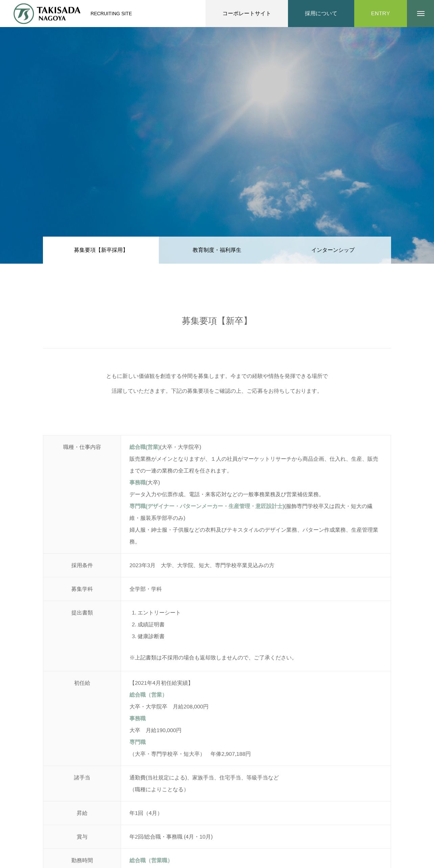434x868 pixels.
Task: Select the 募集要項【新卒採用】 tab
Action: tap(101, 250)
